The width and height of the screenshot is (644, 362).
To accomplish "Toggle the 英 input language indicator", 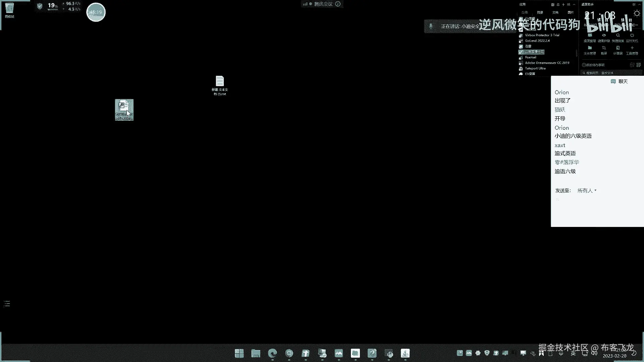I will coord(573,353).
